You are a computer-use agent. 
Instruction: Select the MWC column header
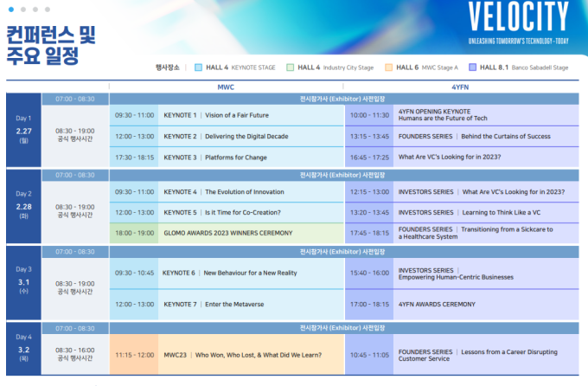click(x=226, y=87)
